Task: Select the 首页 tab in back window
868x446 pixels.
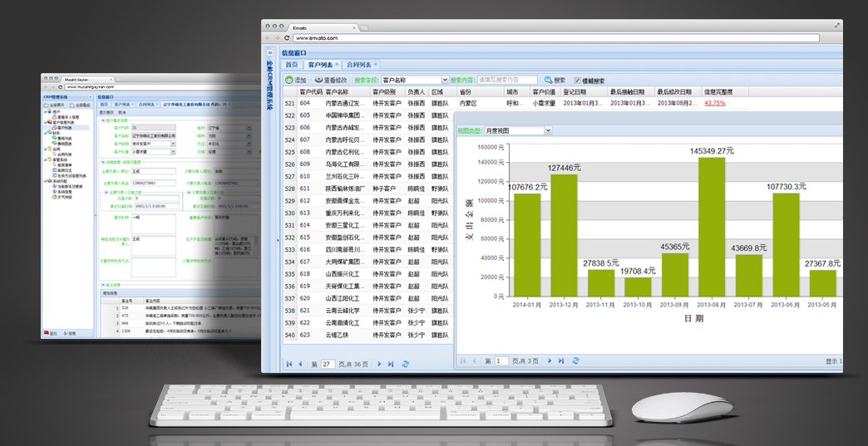Action: (x=104, y=105)
